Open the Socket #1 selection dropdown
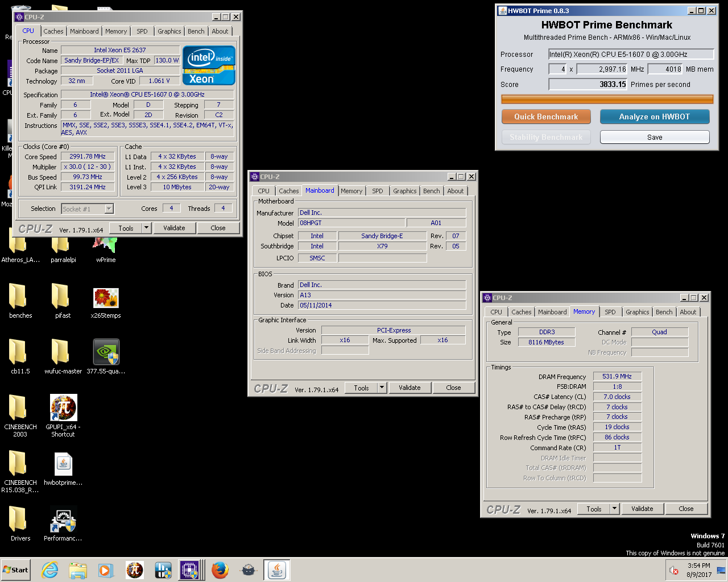This screenshot has height=582, width=728. (x=88, y=209)
